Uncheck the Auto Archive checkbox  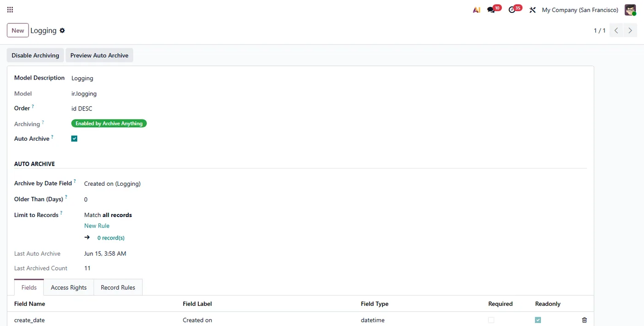74,138
